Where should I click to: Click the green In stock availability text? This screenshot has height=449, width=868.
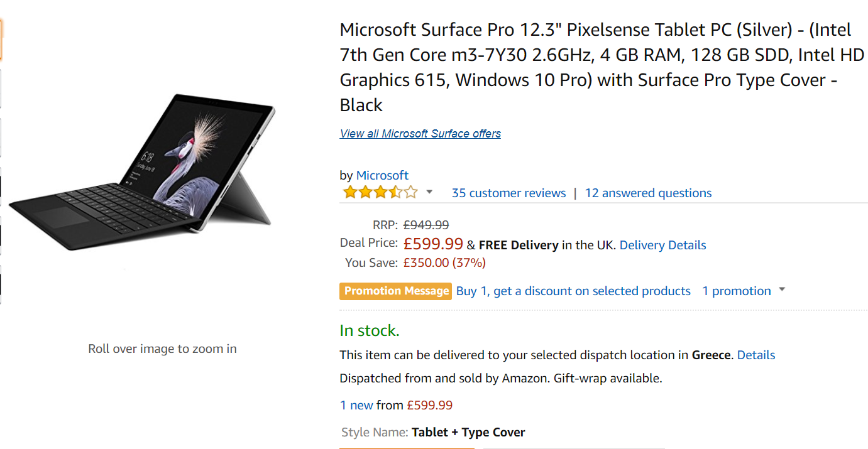370,330
